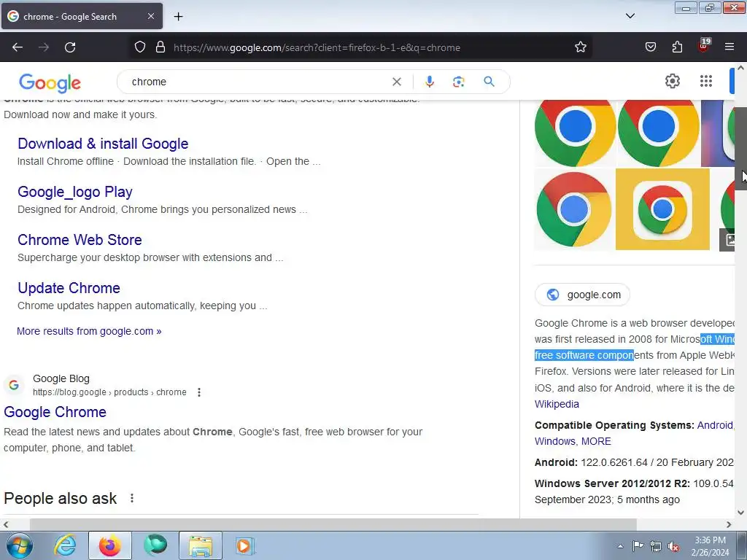
Task: Open the File Explorer taskbar icon
Action: tap(201, 545)
